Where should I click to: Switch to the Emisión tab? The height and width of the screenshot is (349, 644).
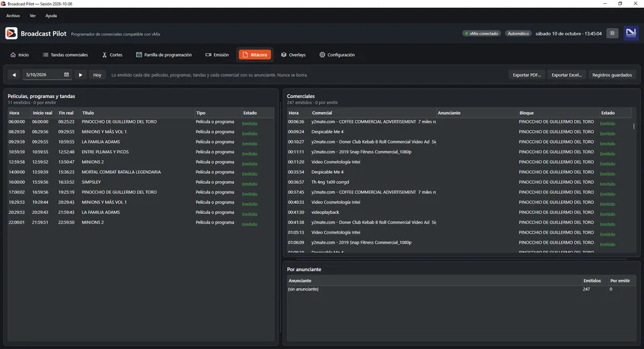point(217,54)
